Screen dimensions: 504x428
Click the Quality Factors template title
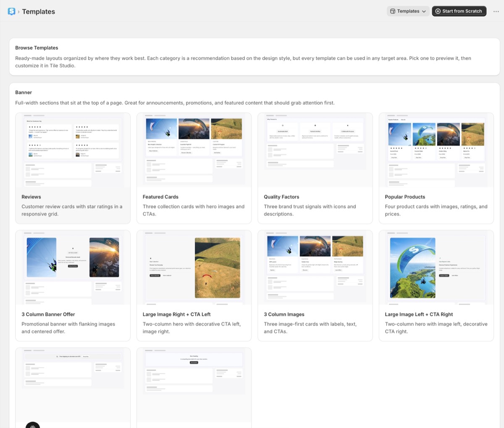pos(281,197)
